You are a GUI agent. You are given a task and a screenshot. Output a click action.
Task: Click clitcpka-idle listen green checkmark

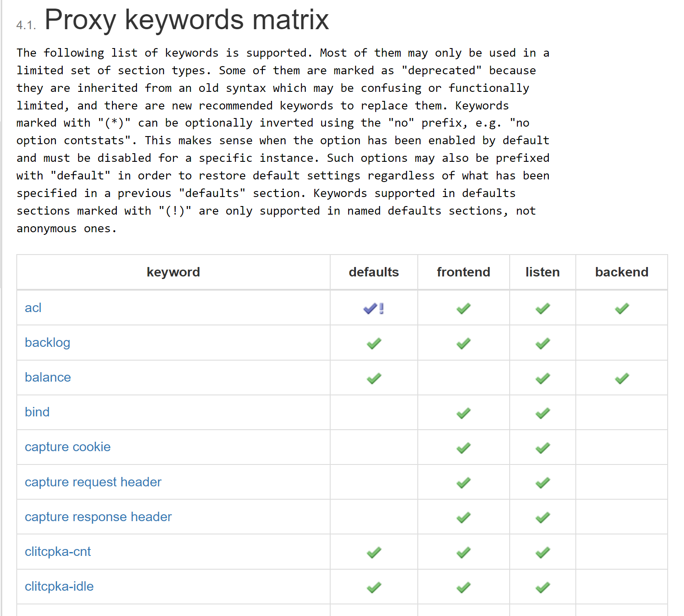tap(543, 587)
